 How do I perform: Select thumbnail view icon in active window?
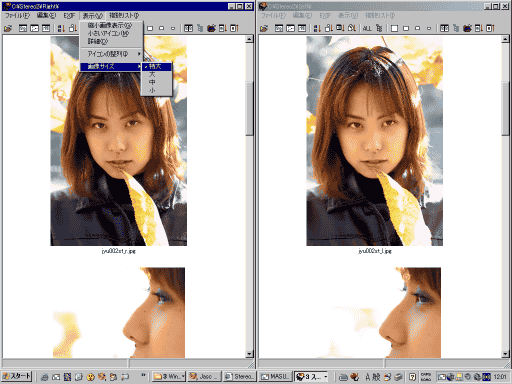pos(23,28)
